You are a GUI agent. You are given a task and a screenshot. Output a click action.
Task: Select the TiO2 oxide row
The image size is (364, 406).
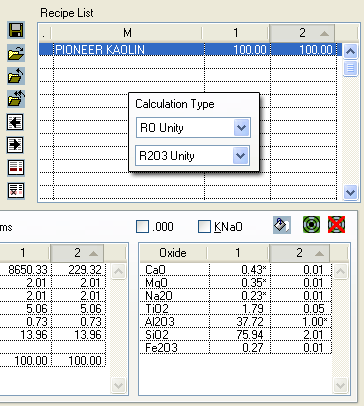236,309
